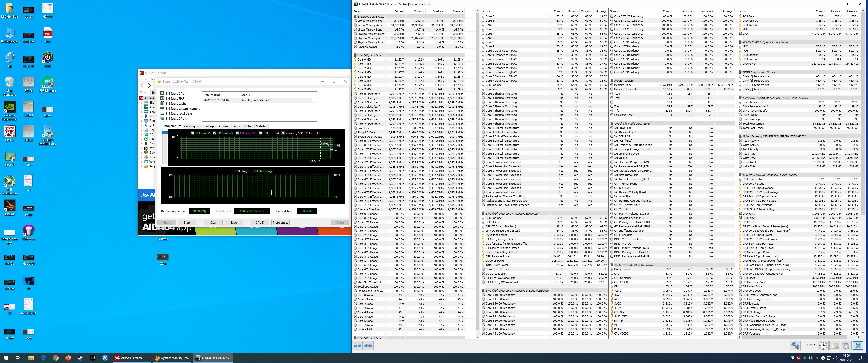Open Steam from the taskbar
Screen dimensions: 868x363
pyautogui.click(x=80, y=358)
